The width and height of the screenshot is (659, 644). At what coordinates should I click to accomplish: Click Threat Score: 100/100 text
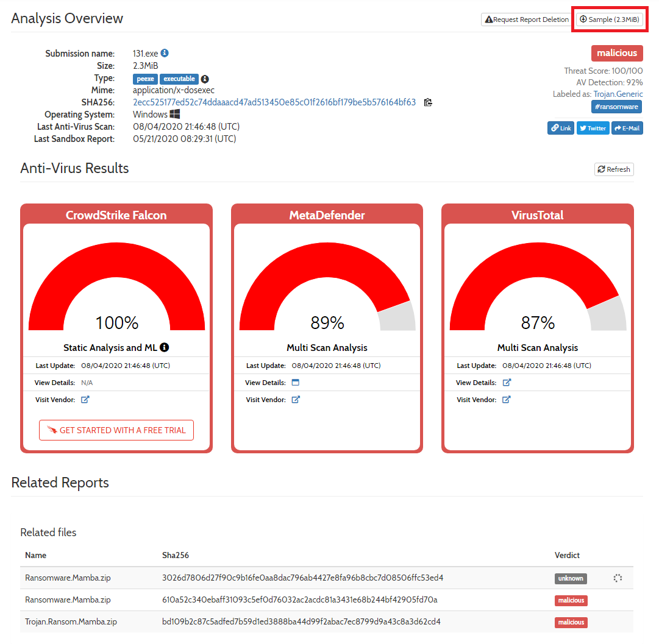click(x=603, y=71)
